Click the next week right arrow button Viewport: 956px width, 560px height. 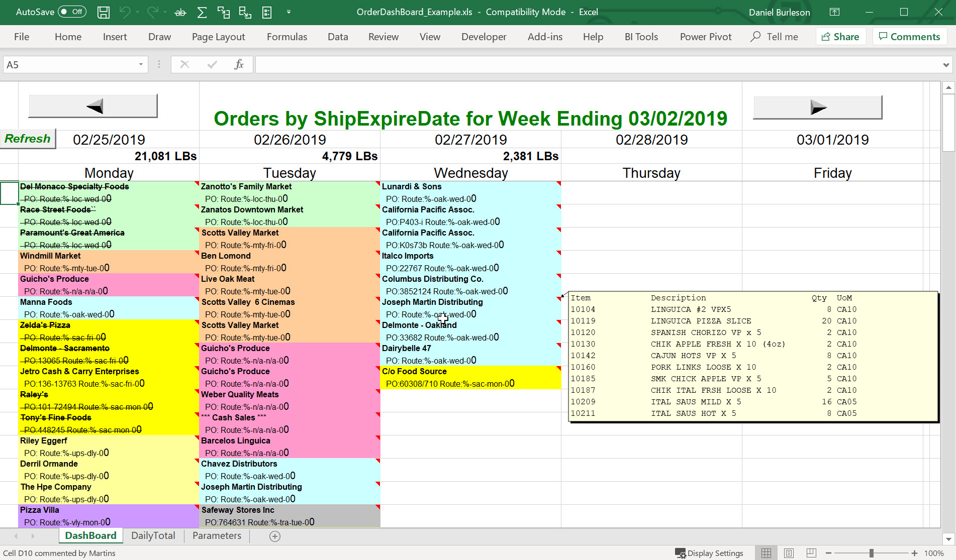pos(817,107)
